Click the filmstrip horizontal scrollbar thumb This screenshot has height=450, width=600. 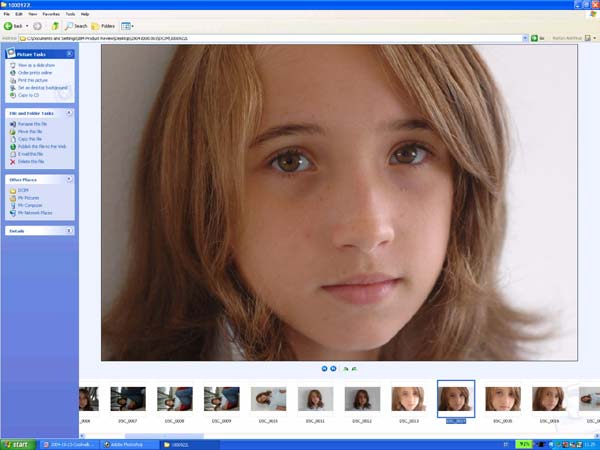165,436
